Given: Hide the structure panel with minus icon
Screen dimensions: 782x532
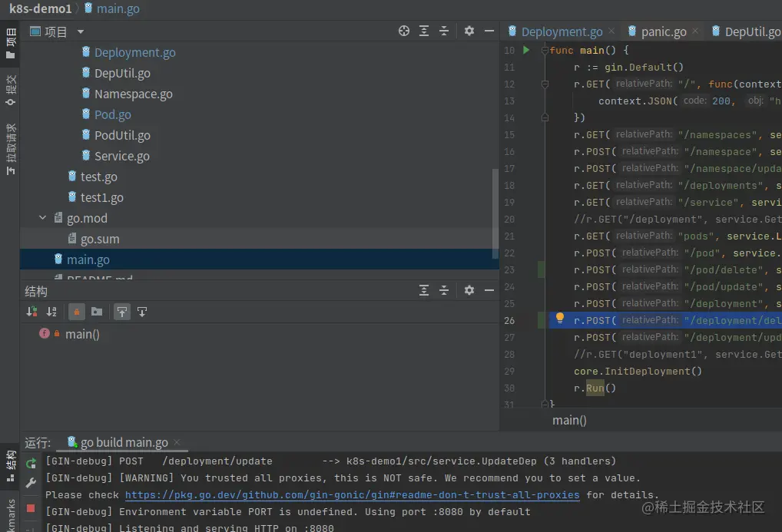Looking at the screenshot, I should pos(489,290).
